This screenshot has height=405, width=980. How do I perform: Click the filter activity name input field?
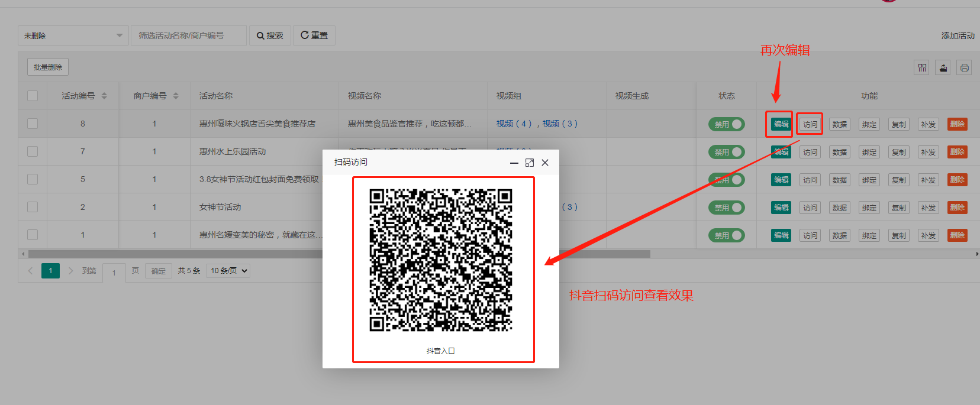189,35
